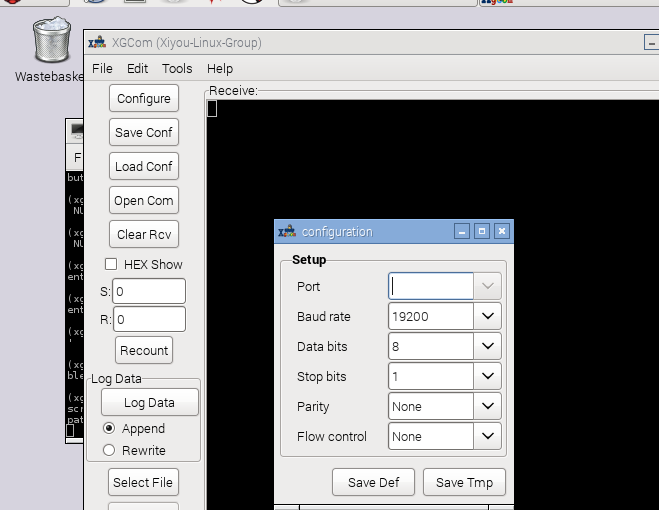Click the Parity field showing None
Viewport: 659px width, 510px height.
[x=431, y=406]
